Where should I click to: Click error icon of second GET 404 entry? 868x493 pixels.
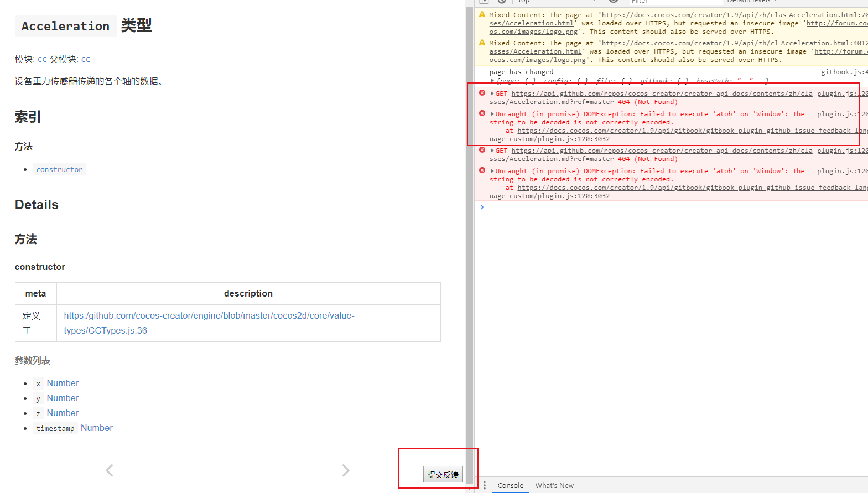[482, 150]
